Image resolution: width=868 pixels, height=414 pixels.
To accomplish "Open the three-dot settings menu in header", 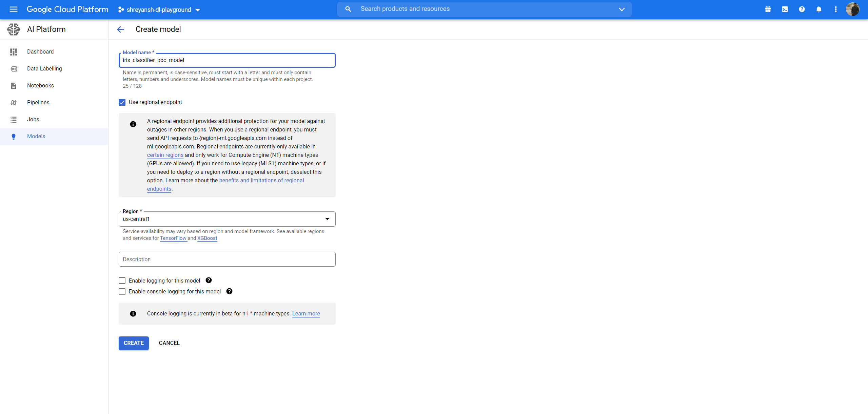I will pos(835,9).
